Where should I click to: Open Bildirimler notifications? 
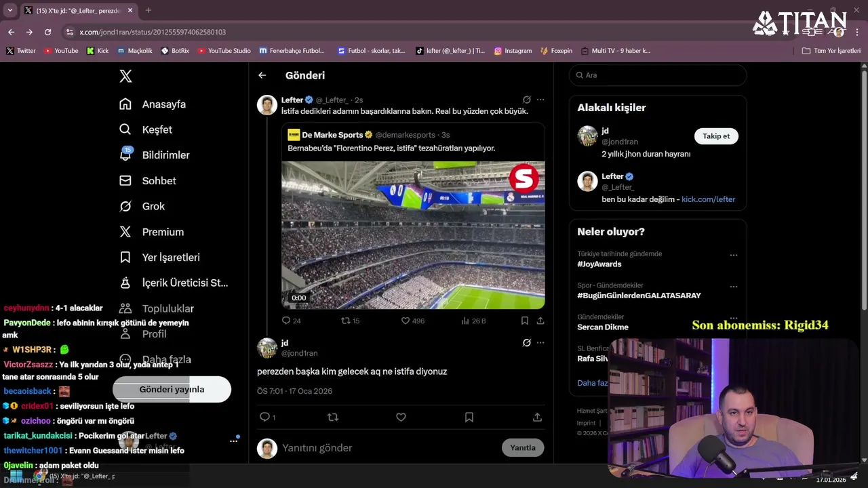click(155, 155)
